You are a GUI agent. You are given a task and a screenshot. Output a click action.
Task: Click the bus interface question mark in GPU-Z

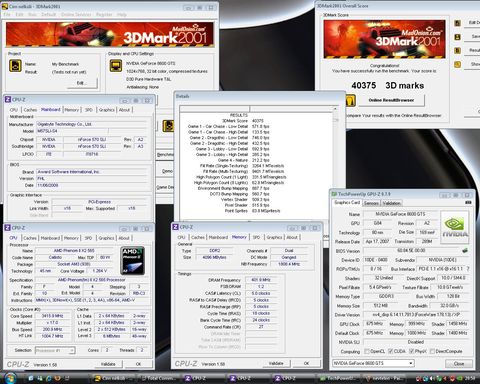tap(468, 269)
